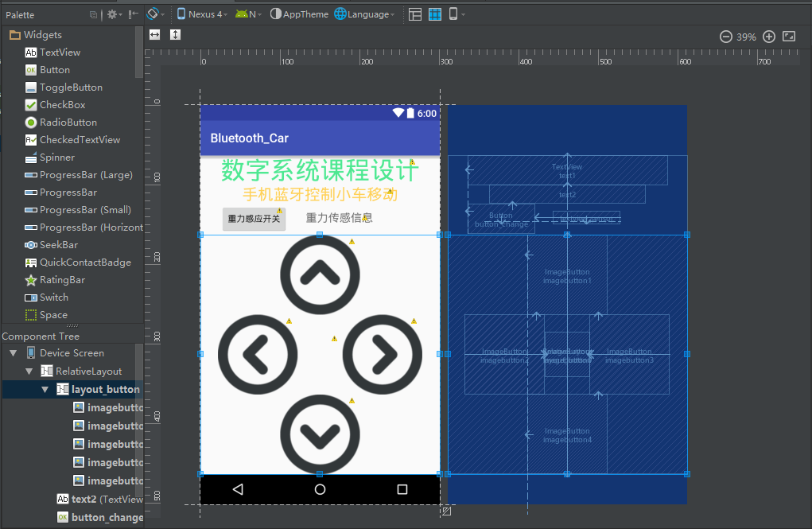Collapse the layout_button tree node

(45, 389)
